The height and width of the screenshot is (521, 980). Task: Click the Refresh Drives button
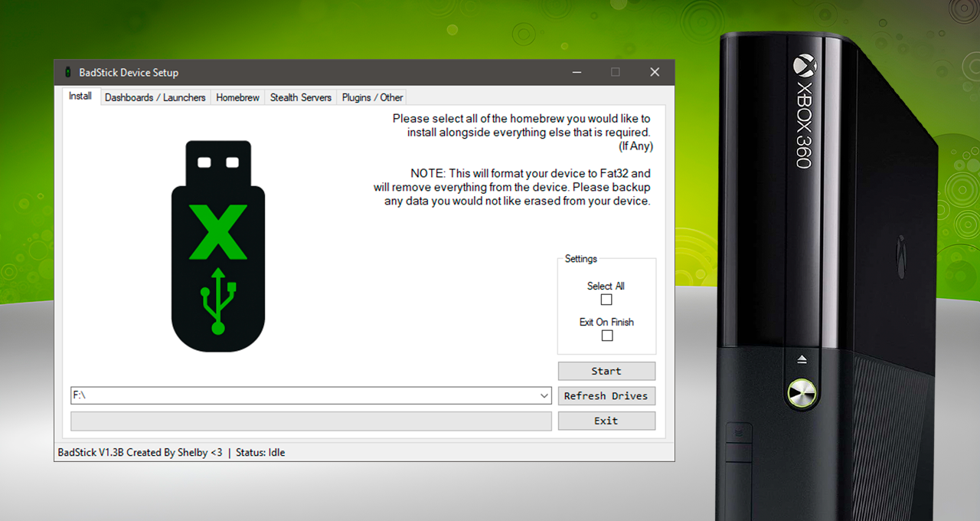(606, 396)
